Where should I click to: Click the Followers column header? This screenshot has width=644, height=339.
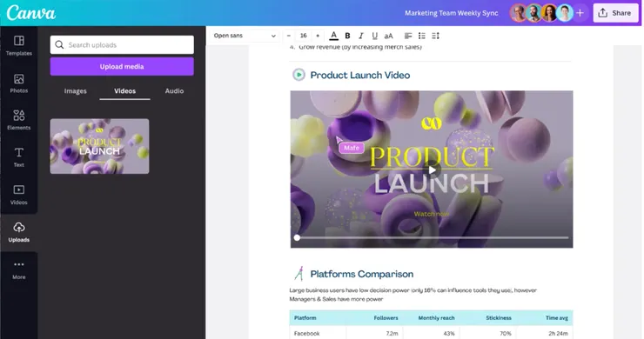tap(386, 318)
